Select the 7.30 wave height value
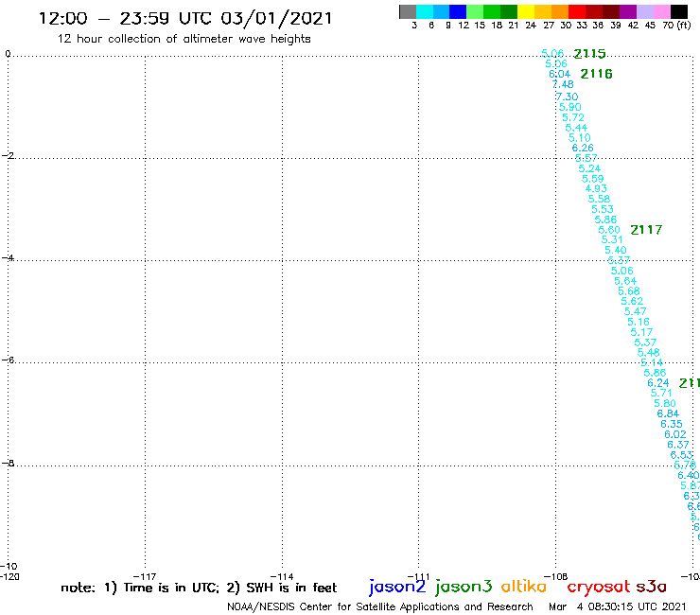The image size is (700, 615). click(x=567, y=97)
